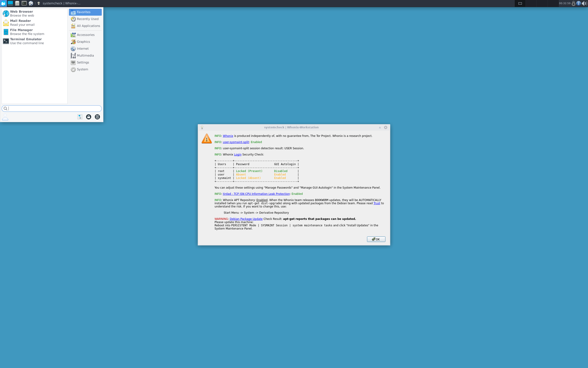
Task: Open File Manager from favorites list
Action: pos(34,32)
